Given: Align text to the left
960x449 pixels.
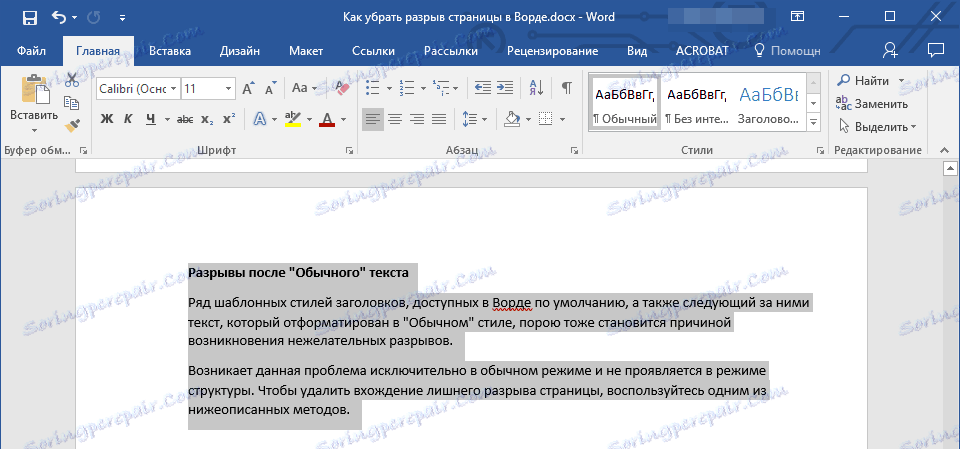Looking at the screenshot, I should click(373, 119).
